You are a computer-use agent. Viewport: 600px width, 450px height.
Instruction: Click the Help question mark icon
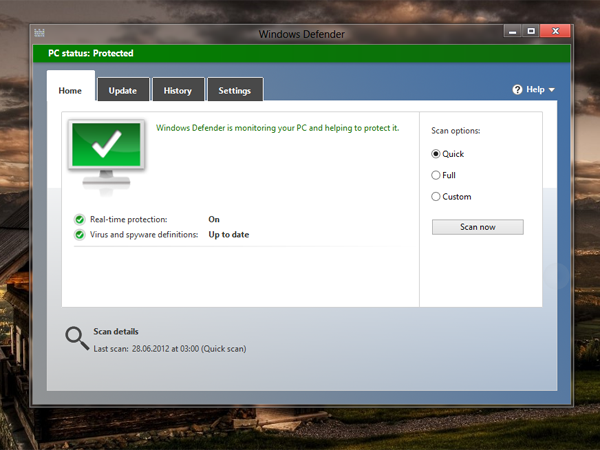[x=517, y=90]
